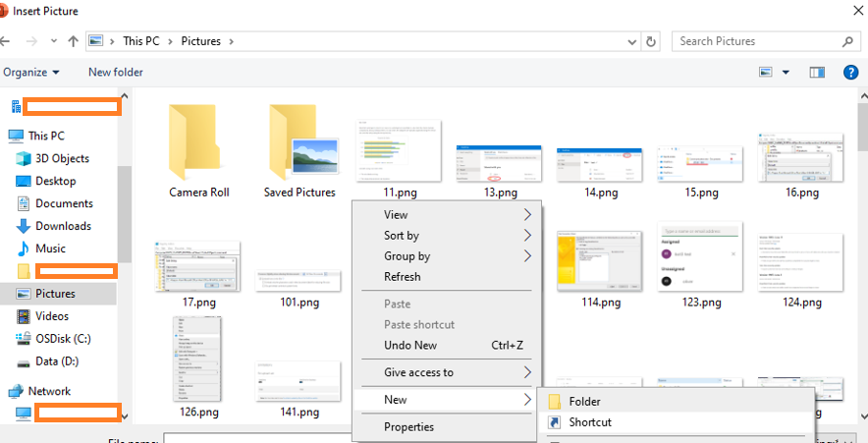Select Desktop in navigation pane
868x443 pixels.
[55, 181]
